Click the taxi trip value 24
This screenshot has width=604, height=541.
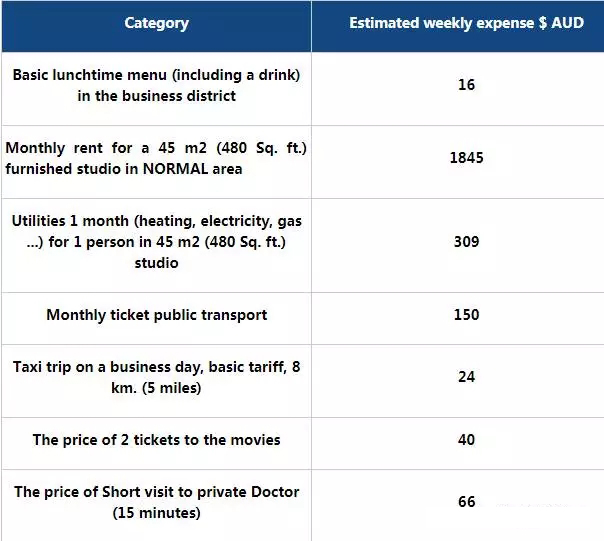point(466,377)
